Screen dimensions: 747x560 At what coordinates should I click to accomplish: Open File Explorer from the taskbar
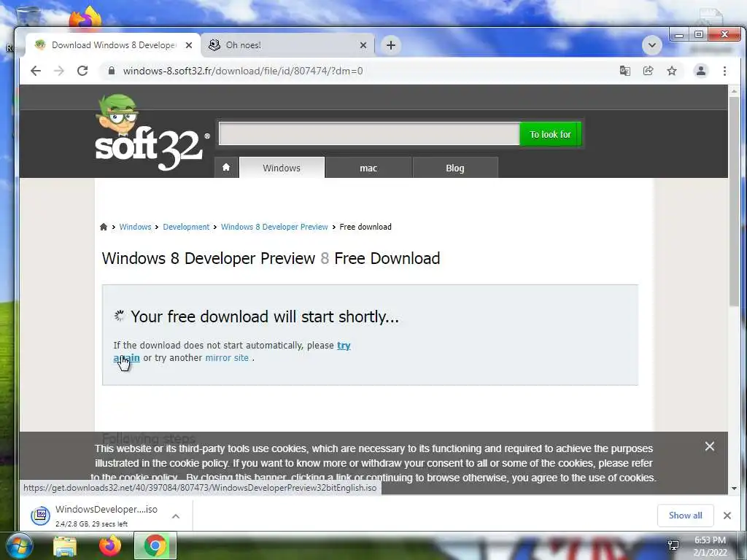65,546
